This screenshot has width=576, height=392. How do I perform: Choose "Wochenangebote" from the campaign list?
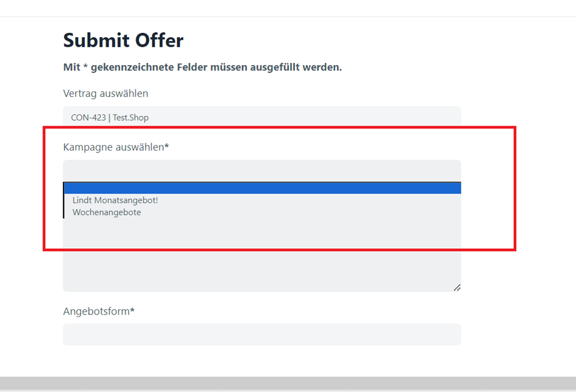[107, 213]
